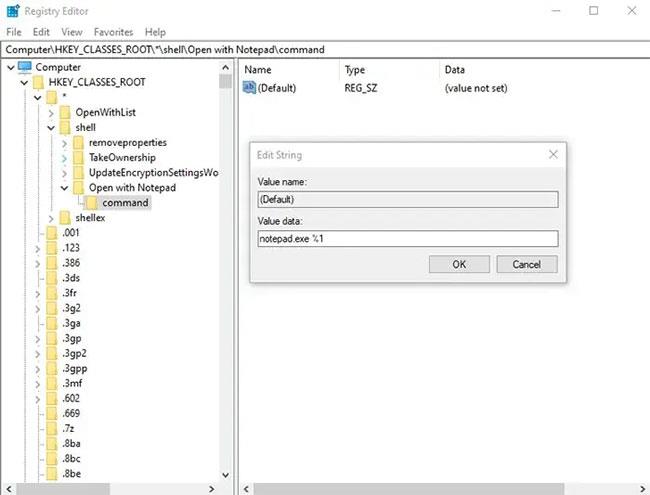Click the (Default) string value icon

[x=249, y=88]
